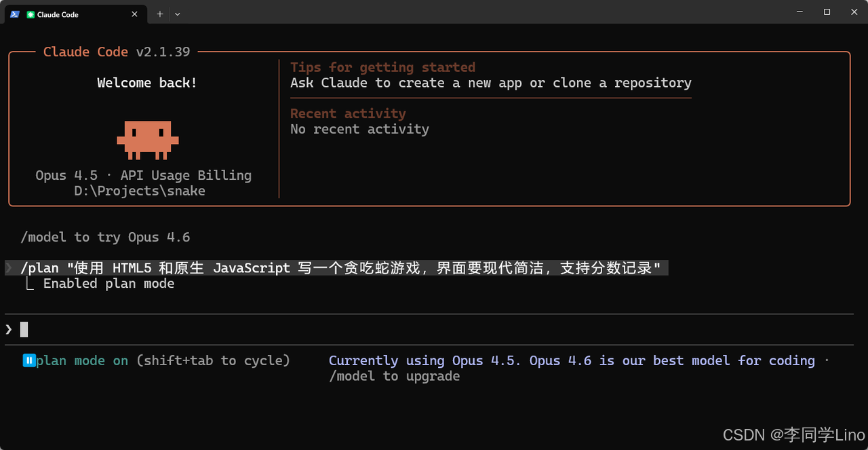Click 'Recent activity' heading
The width and height of the screenshot is (868, 450).
tap(348, 113)
